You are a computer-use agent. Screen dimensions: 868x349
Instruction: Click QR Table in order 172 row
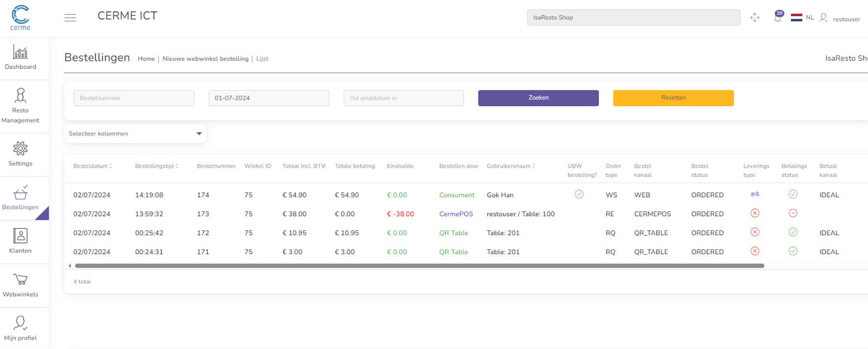point(454,233)
